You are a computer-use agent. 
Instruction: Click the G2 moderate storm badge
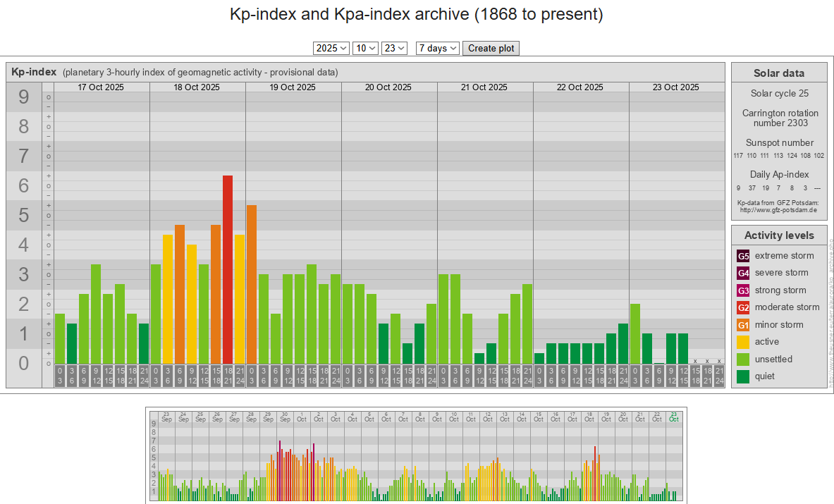[x=743, y=307]
